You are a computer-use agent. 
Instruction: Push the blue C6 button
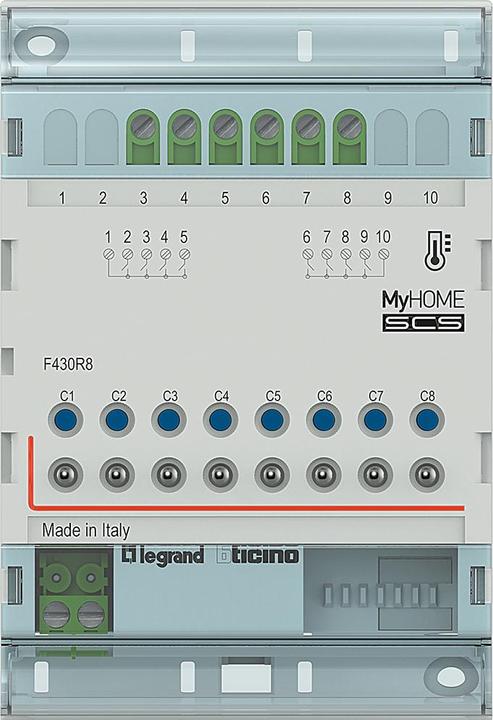point(324,419)
